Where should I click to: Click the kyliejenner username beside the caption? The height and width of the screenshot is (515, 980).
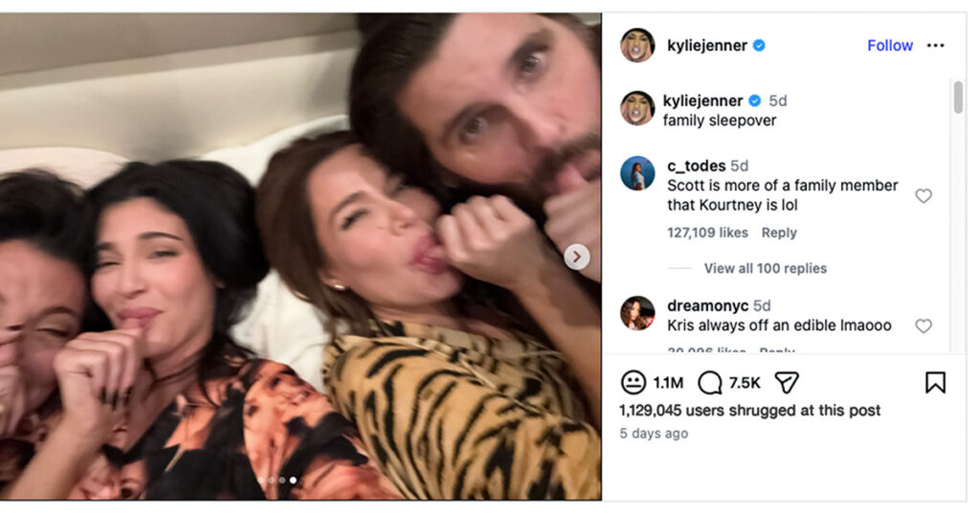(702, 101)
